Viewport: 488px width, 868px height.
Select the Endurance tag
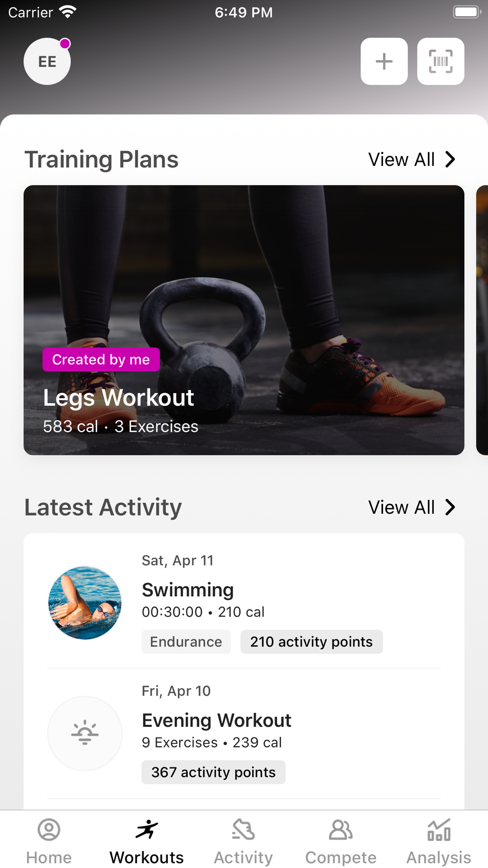click(x=186, y=641)
